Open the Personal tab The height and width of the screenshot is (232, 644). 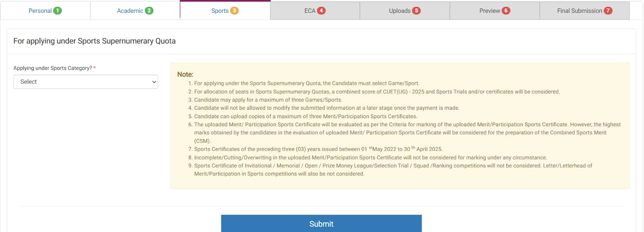click(x=45, y=11)
